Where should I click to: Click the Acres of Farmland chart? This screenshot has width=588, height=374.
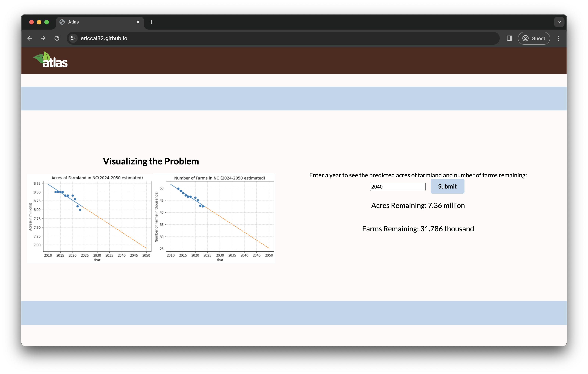pyautogui.click(x=90, y=218)
